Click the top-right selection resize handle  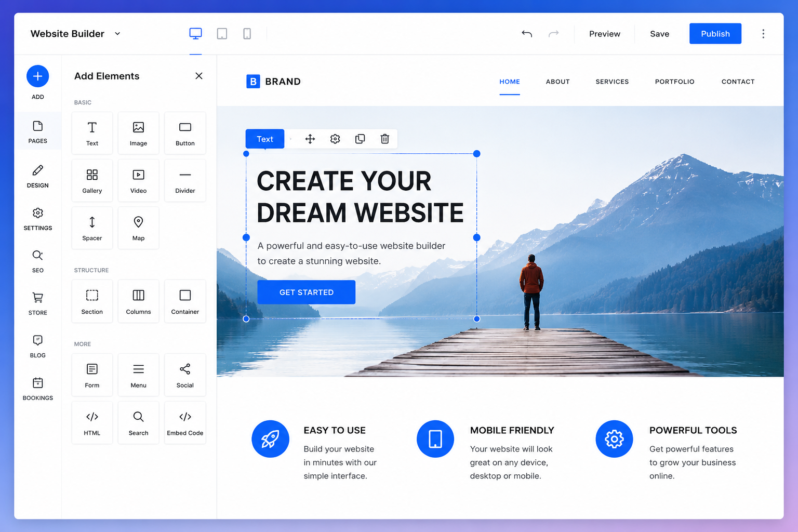[477, 154]
